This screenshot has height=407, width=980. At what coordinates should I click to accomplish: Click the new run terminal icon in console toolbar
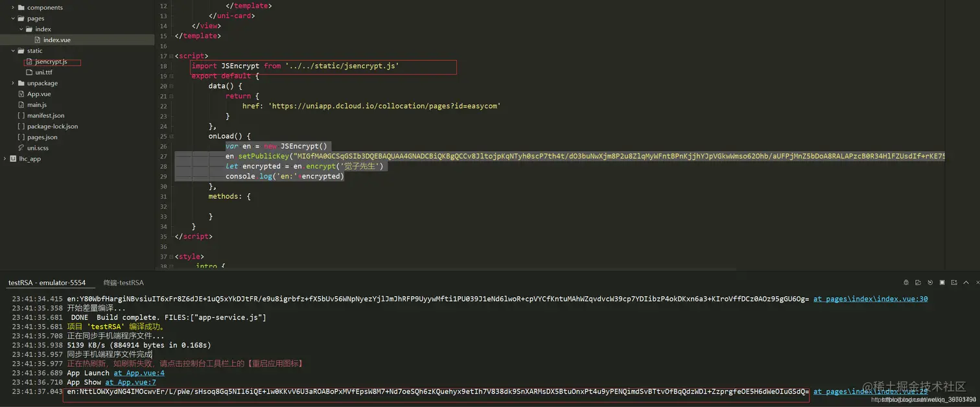click(x=954, y=283)
